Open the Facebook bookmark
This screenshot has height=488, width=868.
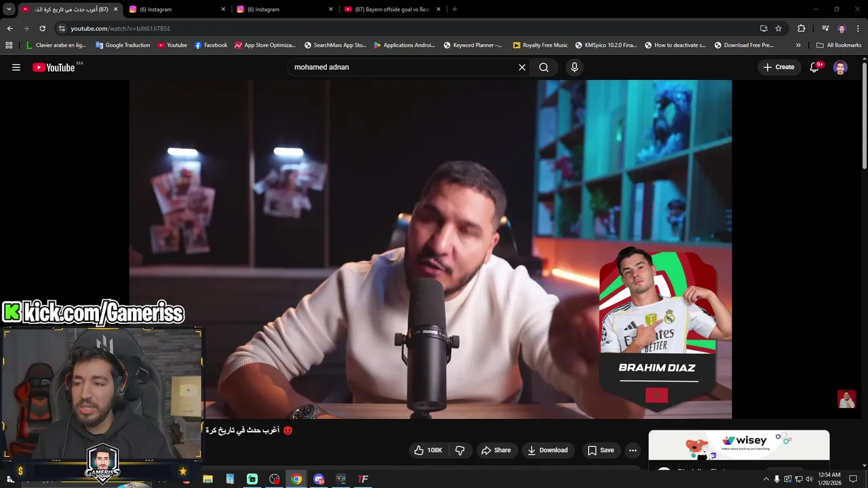click(211, 45)
